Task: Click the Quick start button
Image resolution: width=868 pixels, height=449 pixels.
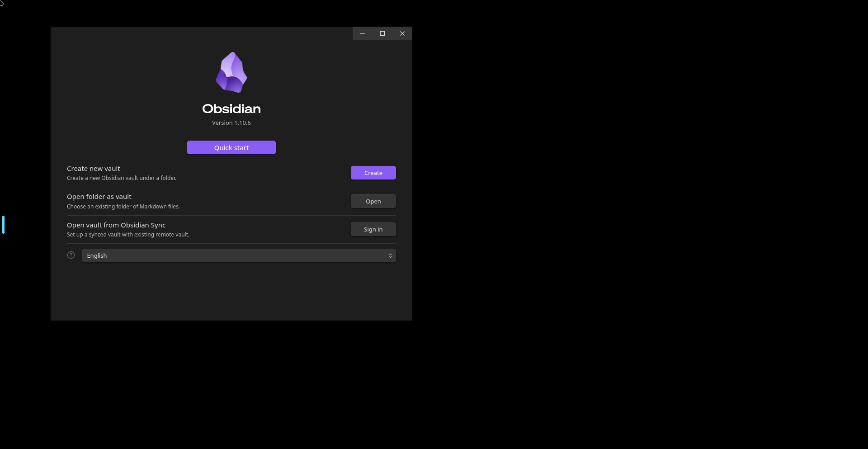Action: click(231, 147)
